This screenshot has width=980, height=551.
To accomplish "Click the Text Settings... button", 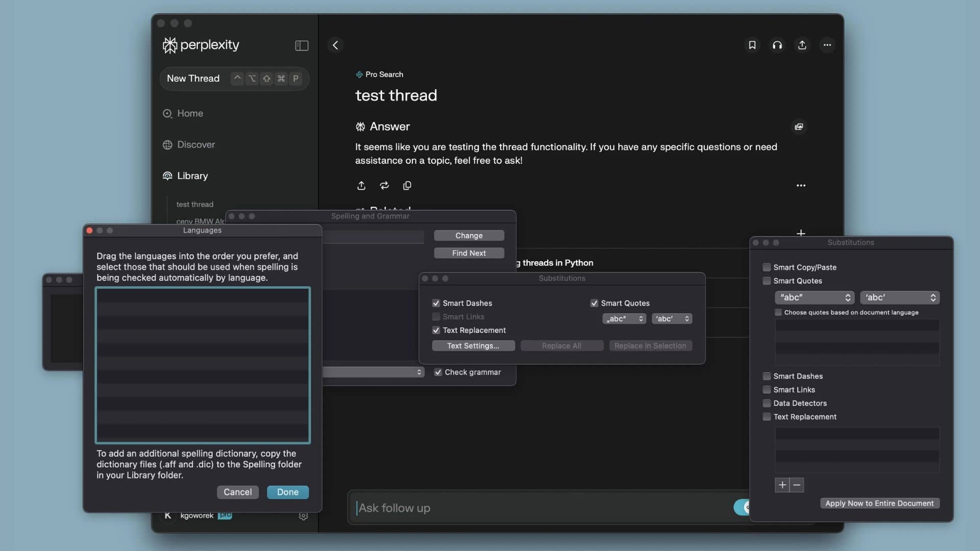I will 473,345.
